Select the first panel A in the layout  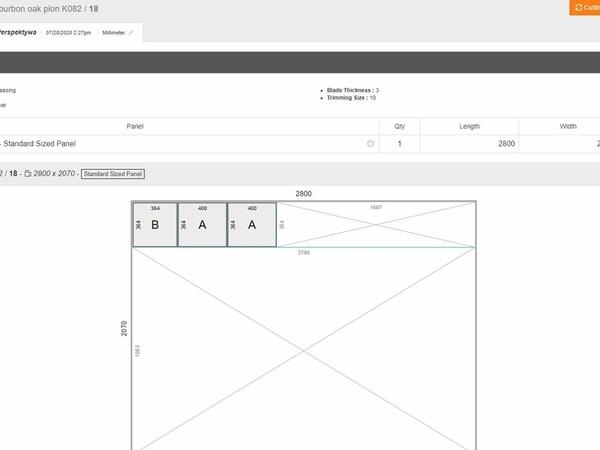click(203, 225)
